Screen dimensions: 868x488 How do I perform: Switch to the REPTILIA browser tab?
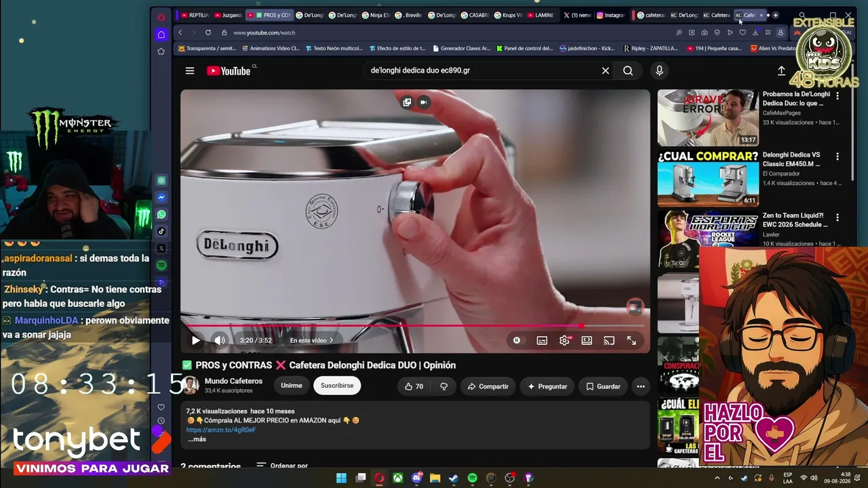(x=195, y=15)
